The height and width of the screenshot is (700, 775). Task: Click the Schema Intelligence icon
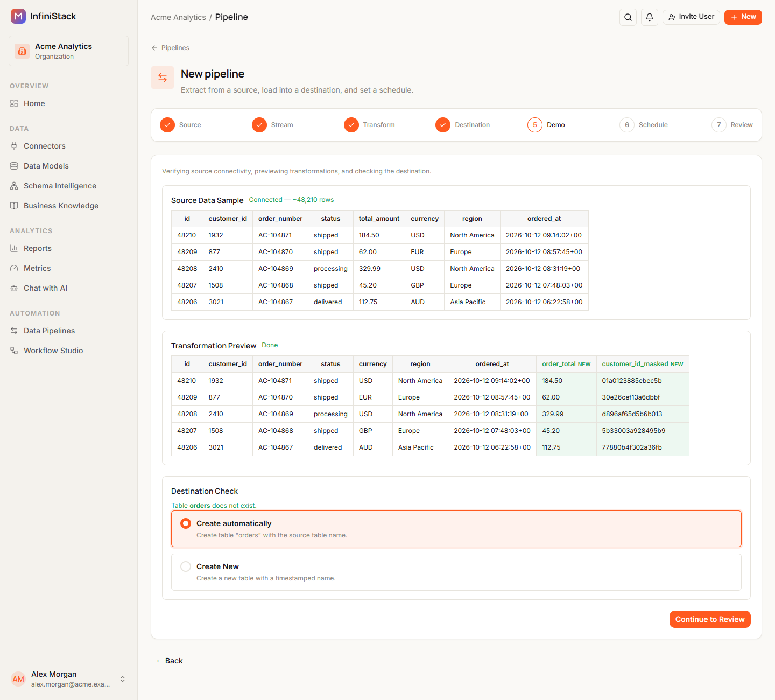tap(14, 186)
